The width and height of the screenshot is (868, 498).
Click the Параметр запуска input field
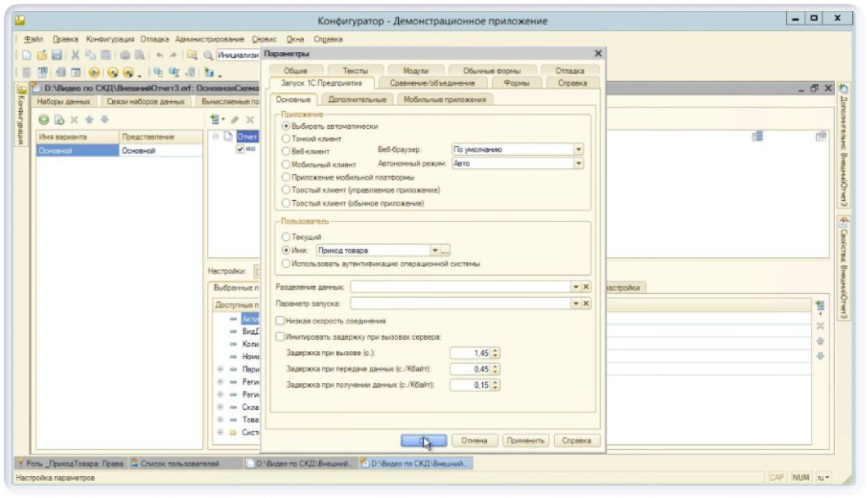pos(460,303)
